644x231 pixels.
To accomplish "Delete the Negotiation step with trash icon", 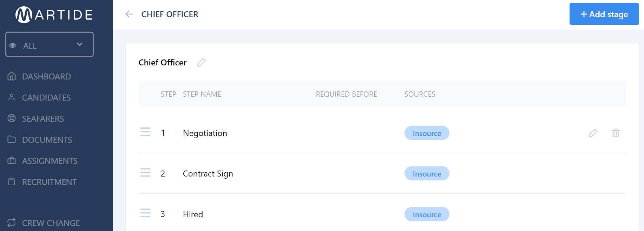I will click(x=616, y=133).
